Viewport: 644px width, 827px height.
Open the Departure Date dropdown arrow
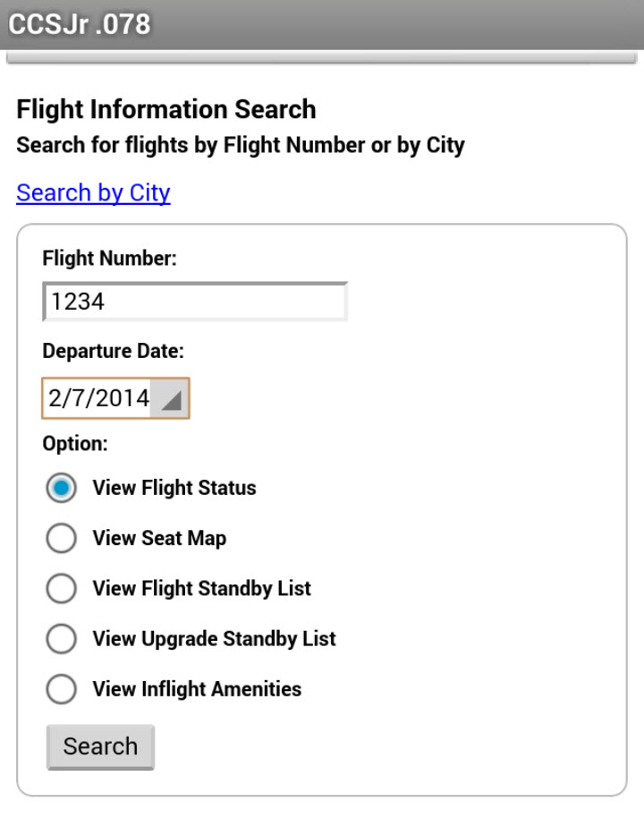tap(169, 399)
